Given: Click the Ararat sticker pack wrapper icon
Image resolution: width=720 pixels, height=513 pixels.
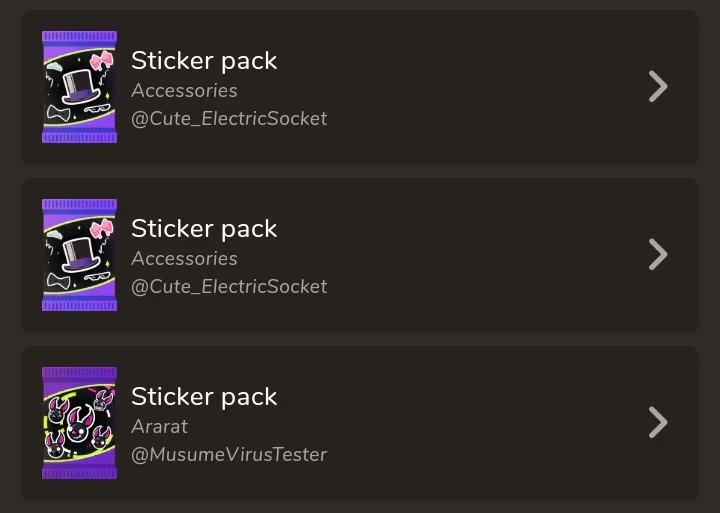Looking at the screenshot, I should (x=79, y=423).
